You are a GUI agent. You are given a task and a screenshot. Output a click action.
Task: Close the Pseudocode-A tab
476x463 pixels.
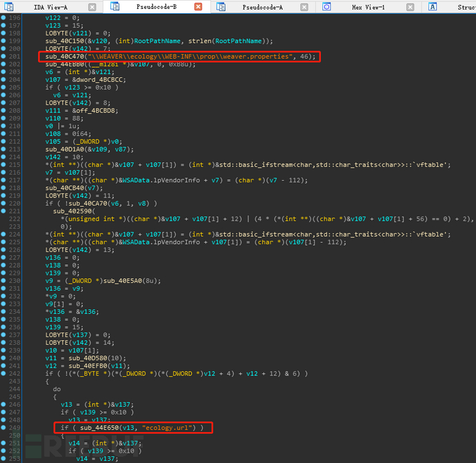point(304,7)
